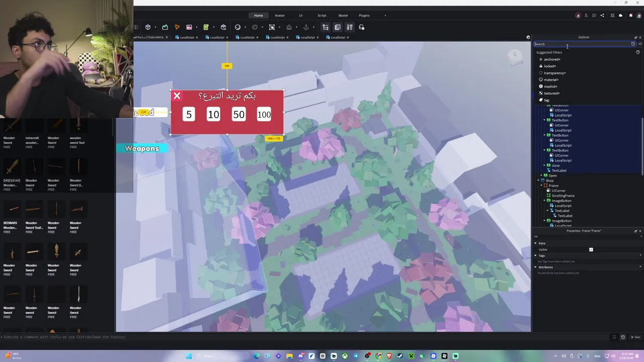Expand the Open item in Explorer
This screenshot has height=362, width=644.
[542, 175]
